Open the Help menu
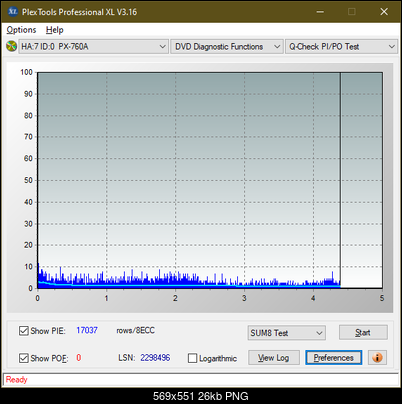402x404 pixels. 54,30
